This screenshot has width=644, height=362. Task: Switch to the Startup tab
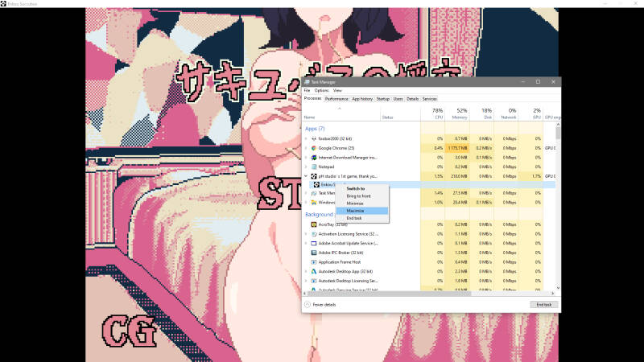[383, 99]
